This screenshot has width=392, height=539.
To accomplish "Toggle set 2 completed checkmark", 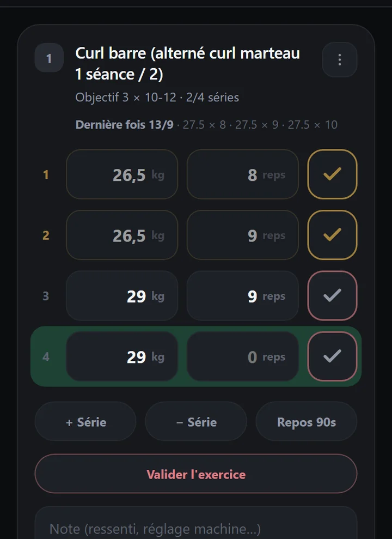I will [x=332, y=235].
